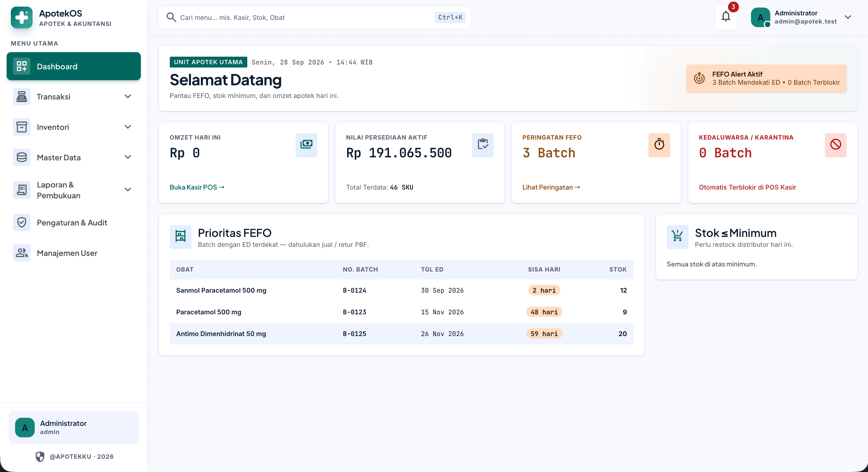868x472 pixels.
Task: Click the red notification badge showing 3
Action: click(733, 7)
